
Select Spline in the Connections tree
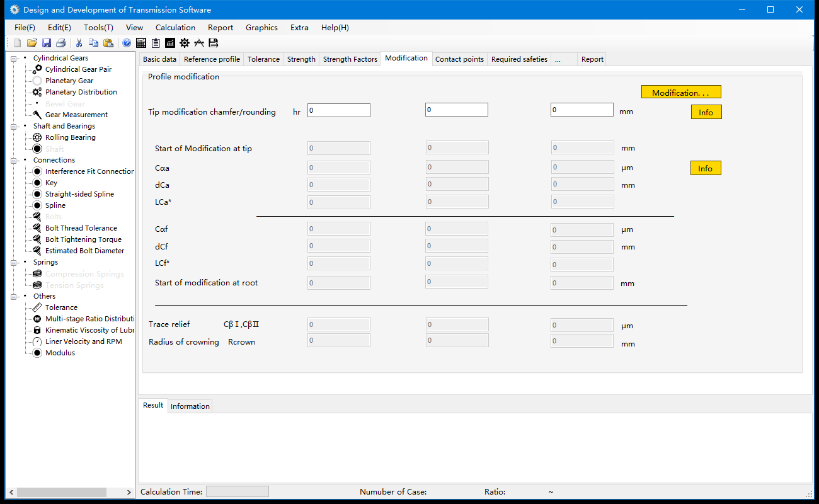click(55, 205)
